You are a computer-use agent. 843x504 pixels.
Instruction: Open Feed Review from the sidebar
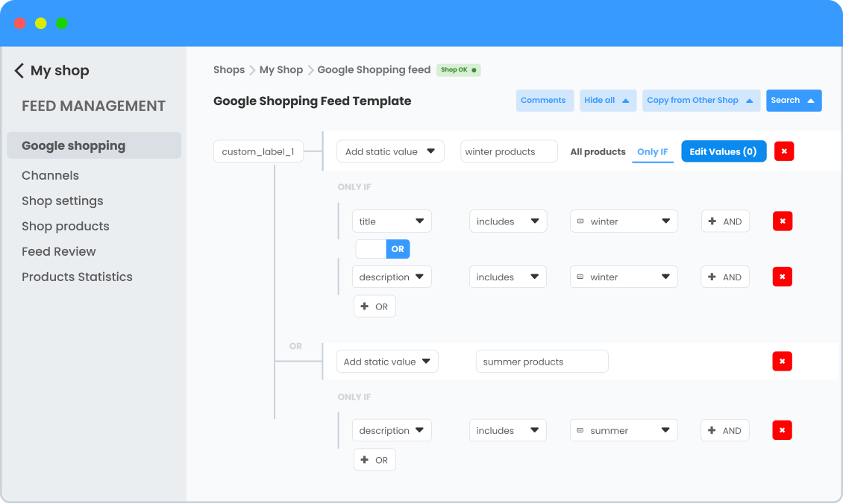click(59, 251)
